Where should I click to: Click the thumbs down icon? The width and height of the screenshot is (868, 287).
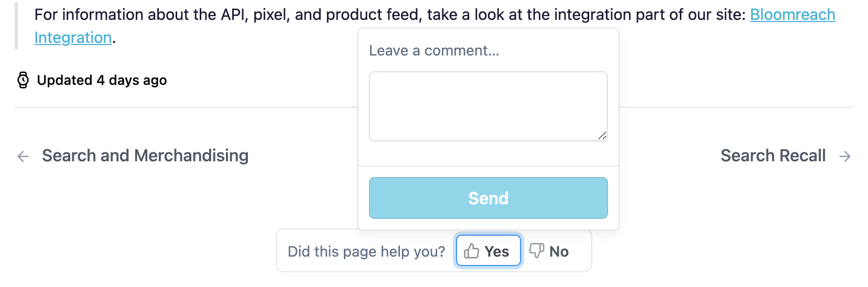[x=536, y=250]
